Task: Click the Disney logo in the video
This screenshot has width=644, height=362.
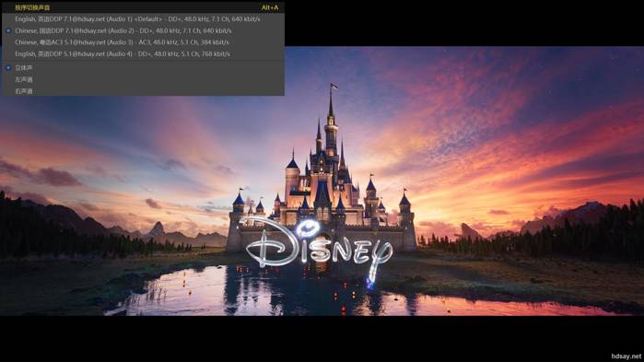Action: (x=318, y=247)
